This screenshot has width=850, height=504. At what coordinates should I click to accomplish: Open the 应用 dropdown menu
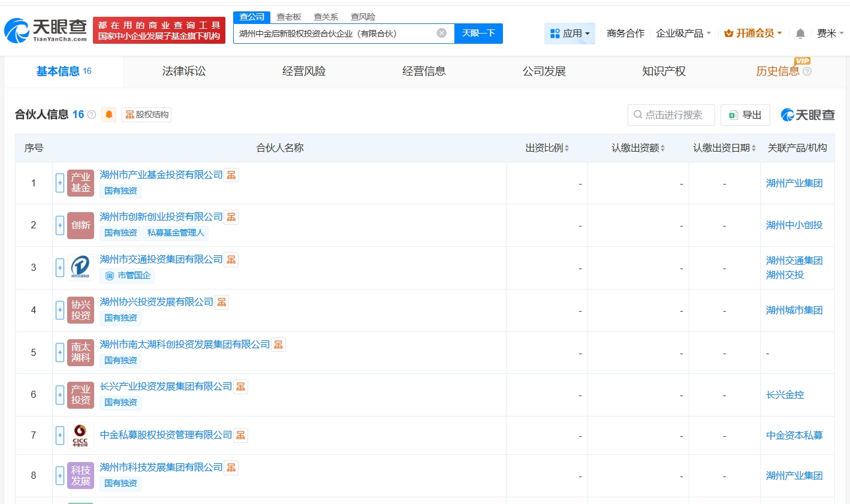point(569,34)
